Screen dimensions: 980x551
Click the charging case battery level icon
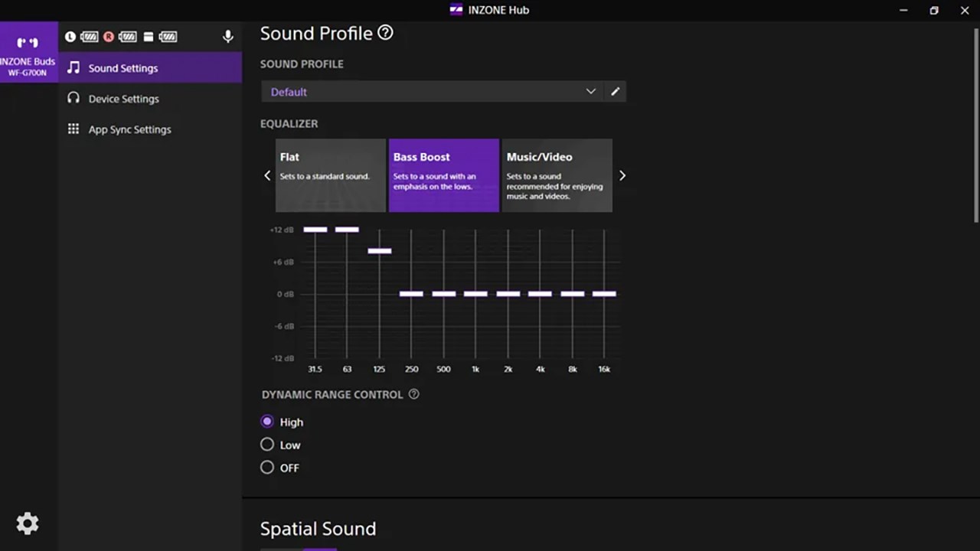coord(168,37)
